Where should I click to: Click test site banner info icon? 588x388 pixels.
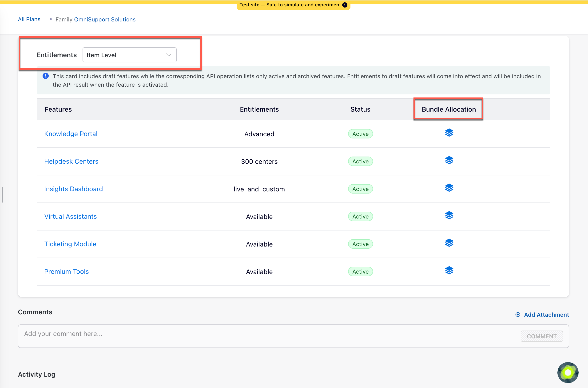coord(345,5)
